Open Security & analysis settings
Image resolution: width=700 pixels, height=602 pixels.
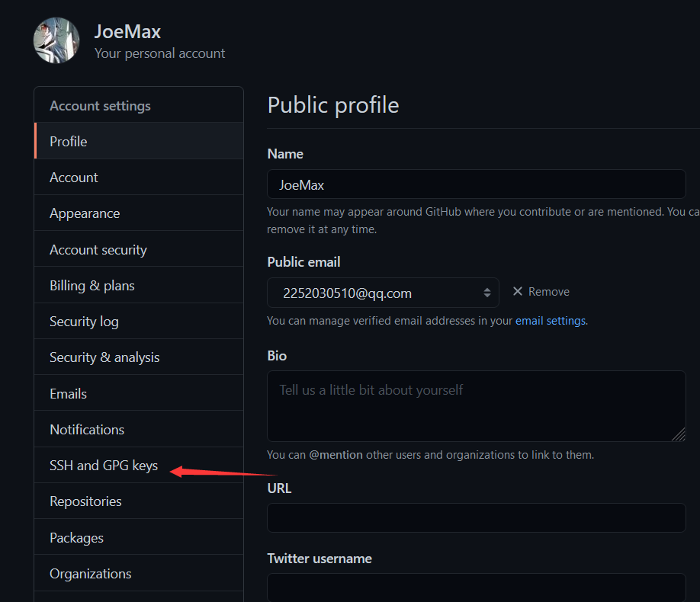point(139,357)
